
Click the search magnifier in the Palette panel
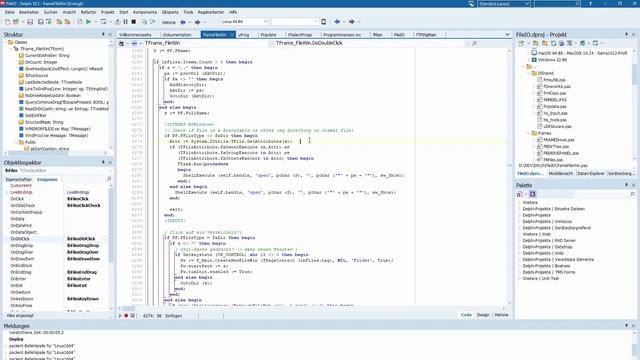pos(633,194)
